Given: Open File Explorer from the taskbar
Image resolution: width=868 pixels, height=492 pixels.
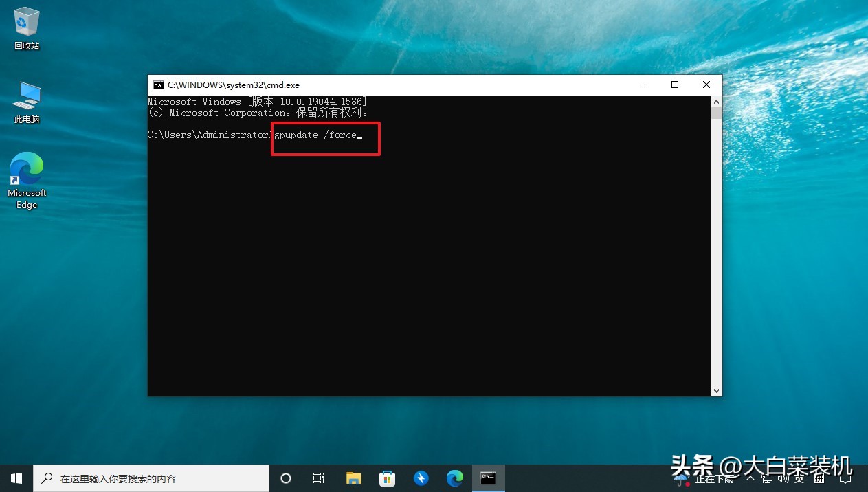Looking at the screenshot, I should (x=353, y=478).
